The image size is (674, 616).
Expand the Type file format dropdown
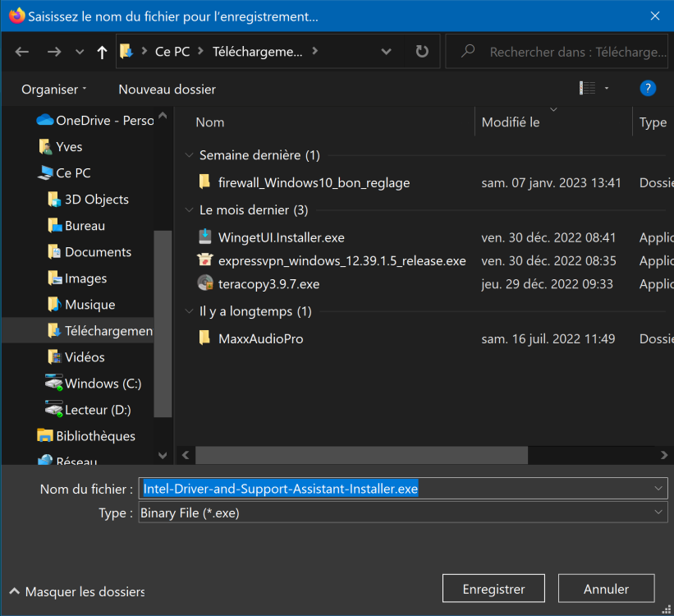[658, 513]
